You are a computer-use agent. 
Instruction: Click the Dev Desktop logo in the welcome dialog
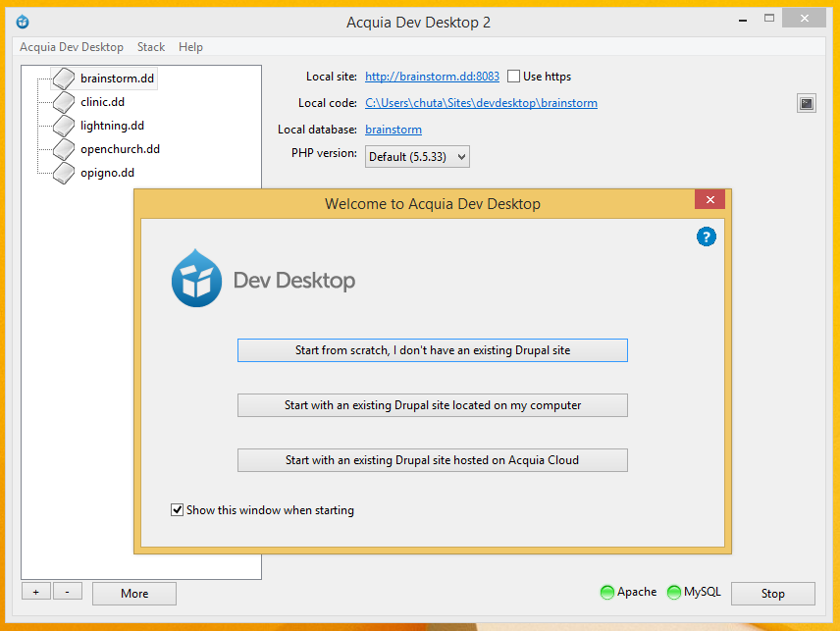263,279
